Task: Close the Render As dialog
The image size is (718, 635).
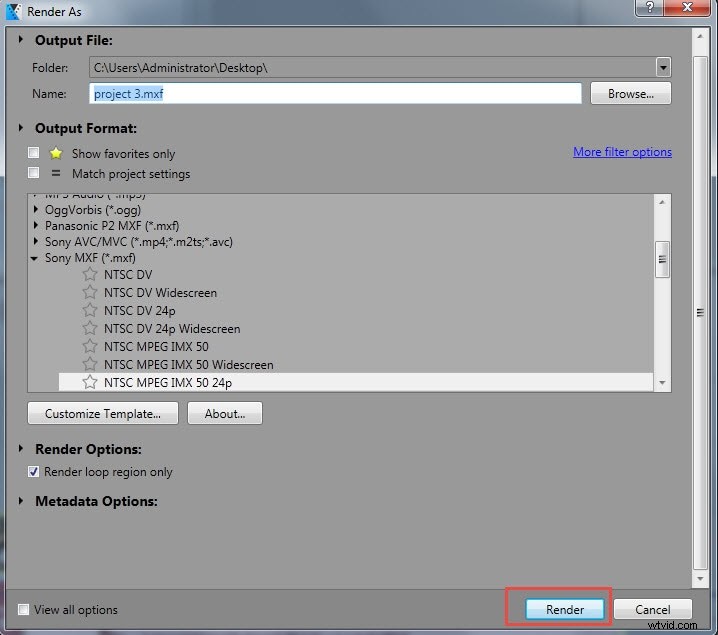Action: point(686,7)
